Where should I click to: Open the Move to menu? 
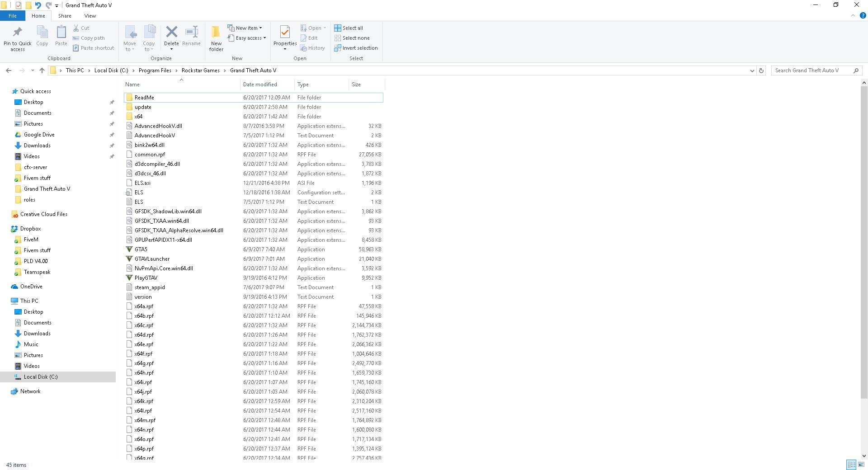click(130, 38)
